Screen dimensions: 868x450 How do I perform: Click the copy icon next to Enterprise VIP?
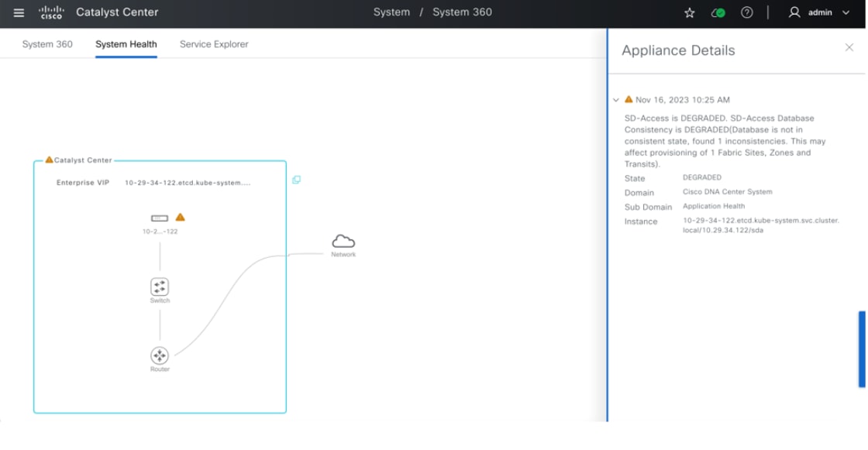(297, 180)
